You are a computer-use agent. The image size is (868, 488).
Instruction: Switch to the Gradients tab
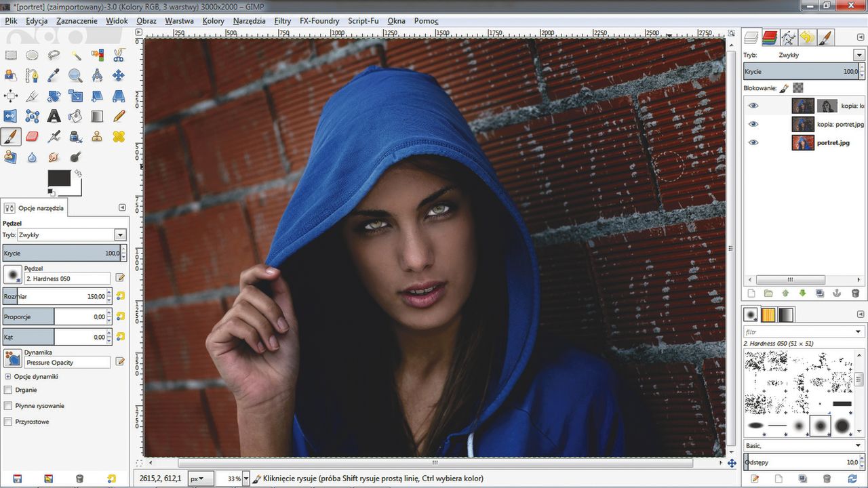coord(786,315)
